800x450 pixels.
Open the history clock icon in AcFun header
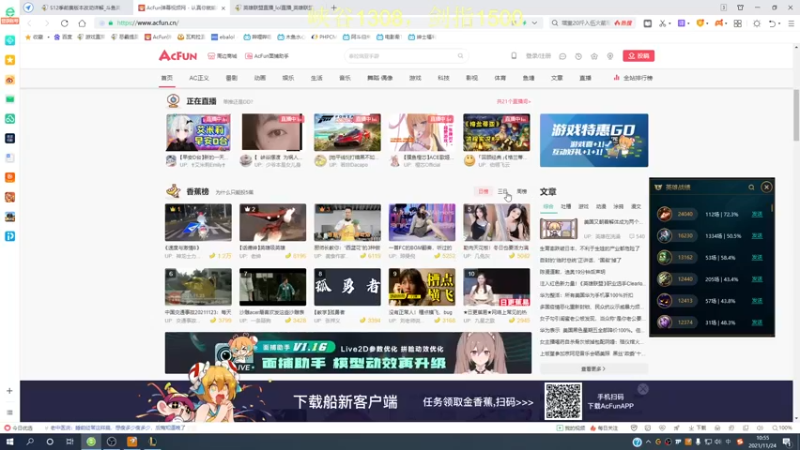click(x=578, y=56)
